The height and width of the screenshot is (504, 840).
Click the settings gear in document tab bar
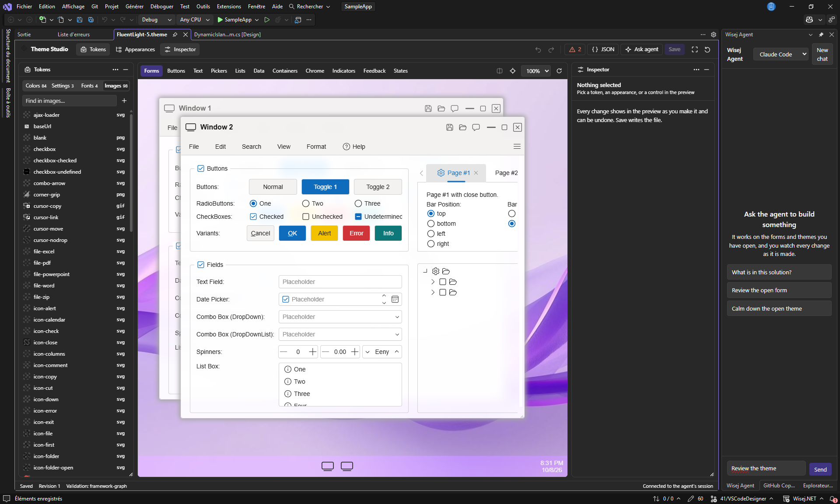coord(714,35)
